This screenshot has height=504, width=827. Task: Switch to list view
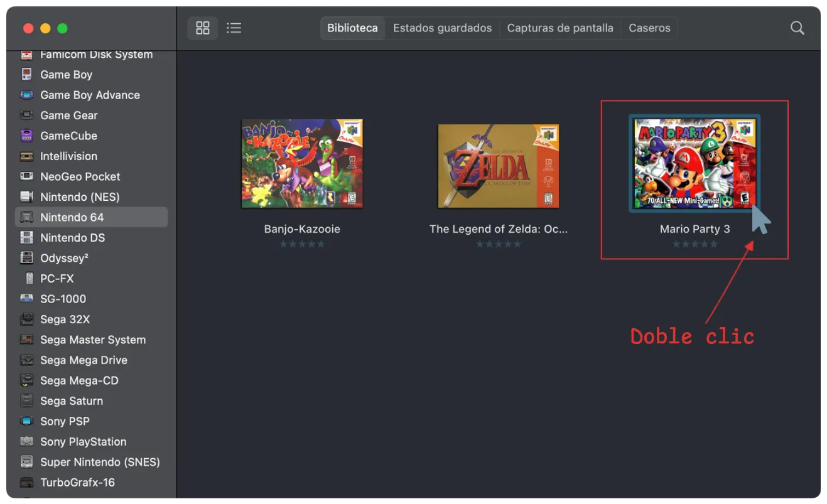[234, 28]
